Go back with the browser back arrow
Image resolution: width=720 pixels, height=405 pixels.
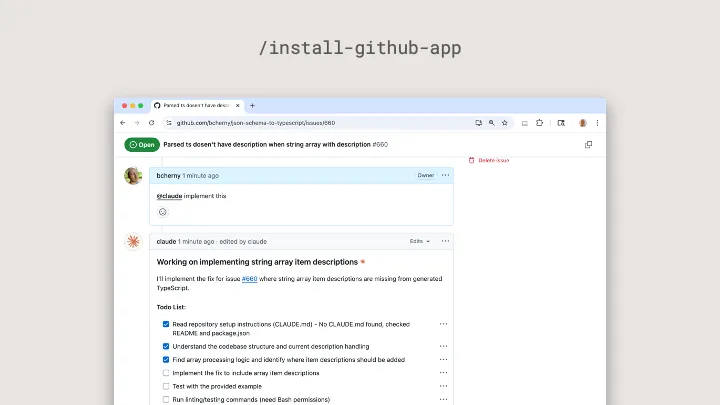(123, 123)
